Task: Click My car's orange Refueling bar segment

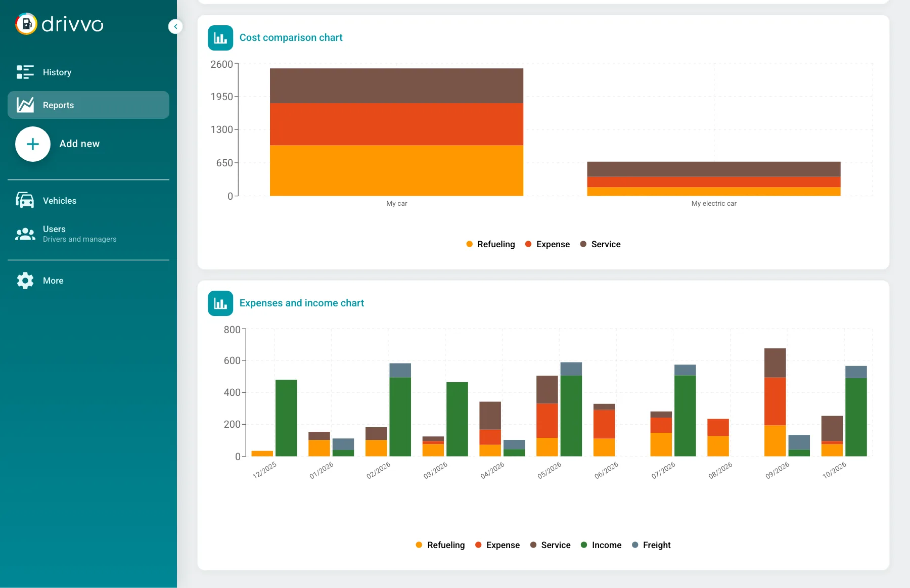Action: pyautogui.click(x=396, y=170)
